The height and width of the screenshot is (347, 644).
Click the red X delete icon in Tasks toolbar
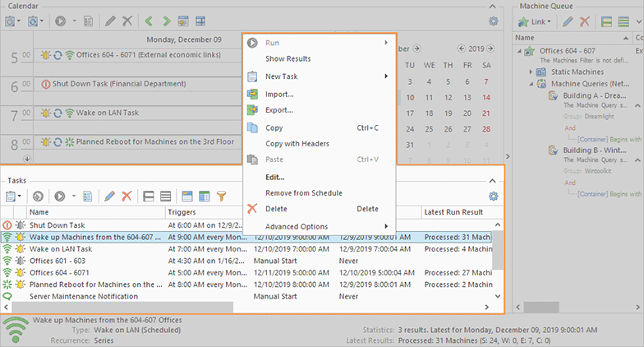click(126, 197)
